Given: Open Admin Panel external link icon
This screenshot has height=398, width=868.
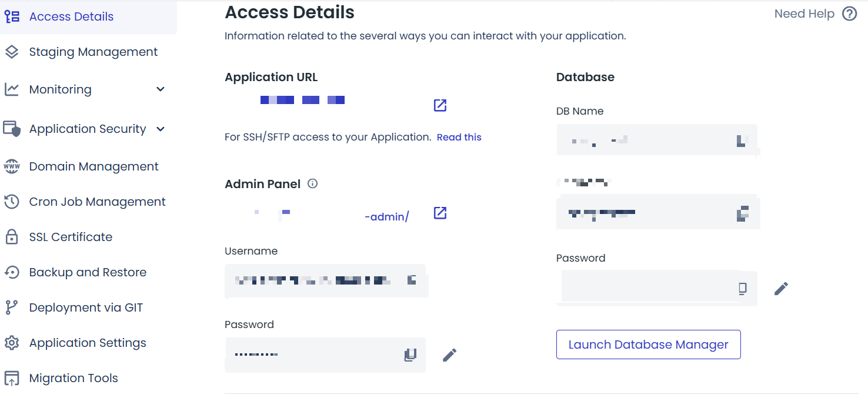Looking at the screenshot, I should tap(440, 213).
